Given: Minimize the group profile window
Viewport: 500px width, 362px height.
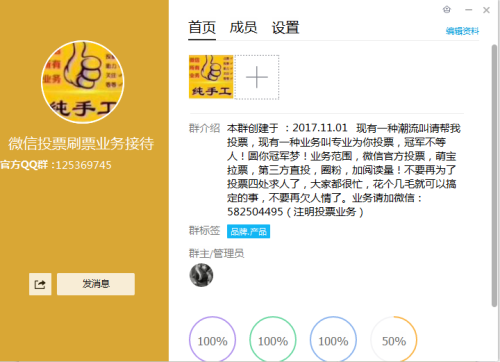Looking at the screenshot, I should tap(469, 10).
